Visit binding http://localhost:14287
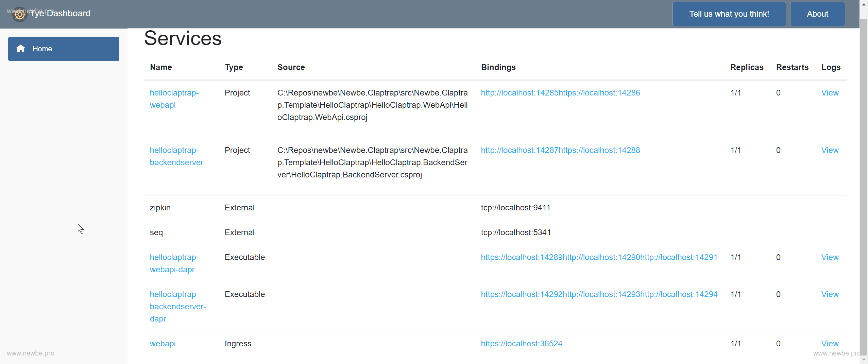The height and width of the screenshot is (364, 868). (x=519, y=150)
